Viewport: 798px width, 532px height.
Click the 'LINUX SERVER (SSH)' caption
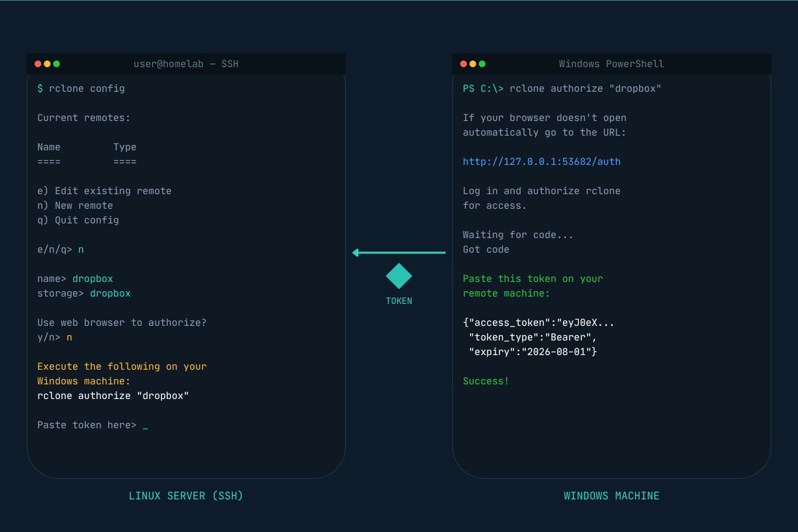pos(186,496)
